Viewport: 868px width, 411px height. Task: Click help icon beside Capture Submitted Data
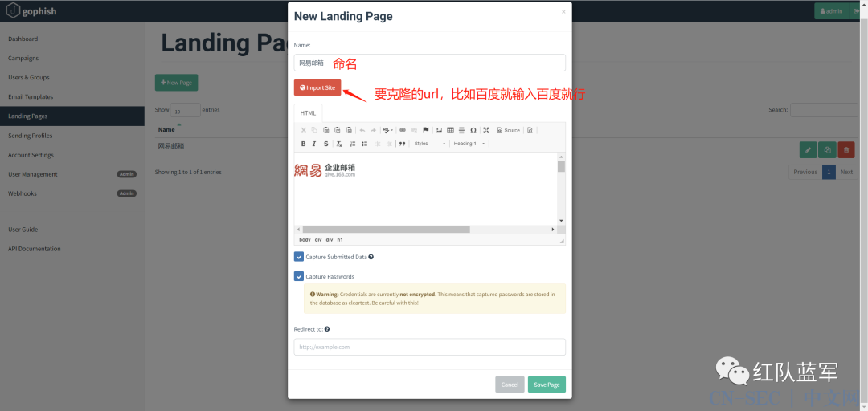[371, 257]
